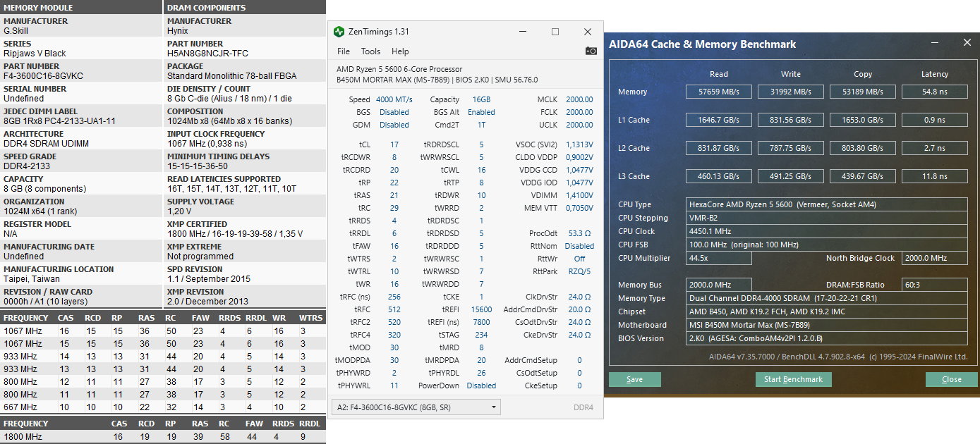Image resolution: width=980 pixels, height=444 pixels.
Task: Click Save in AIDA64 benchmark window
Action: (635, 379)
